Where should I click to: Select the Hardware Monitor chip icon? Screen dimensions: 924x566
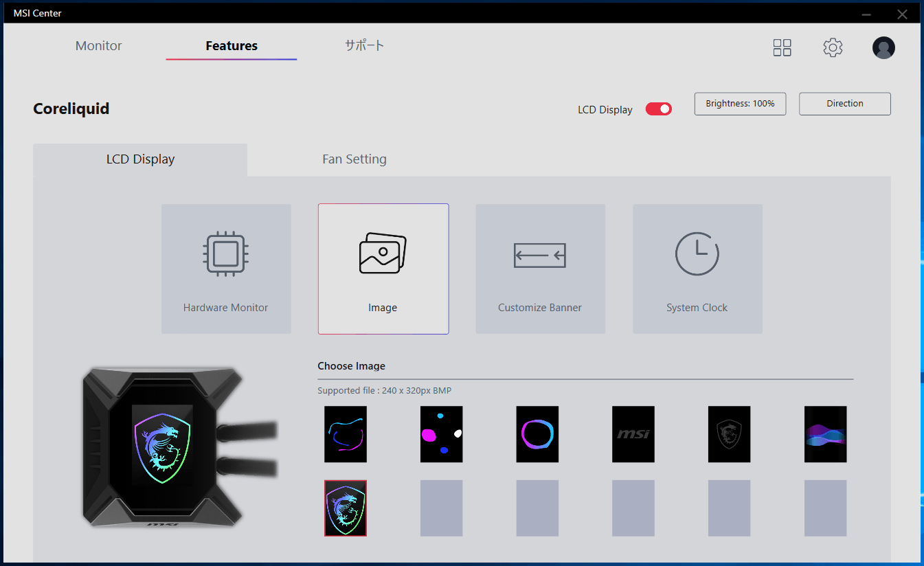tap(226, 254)
